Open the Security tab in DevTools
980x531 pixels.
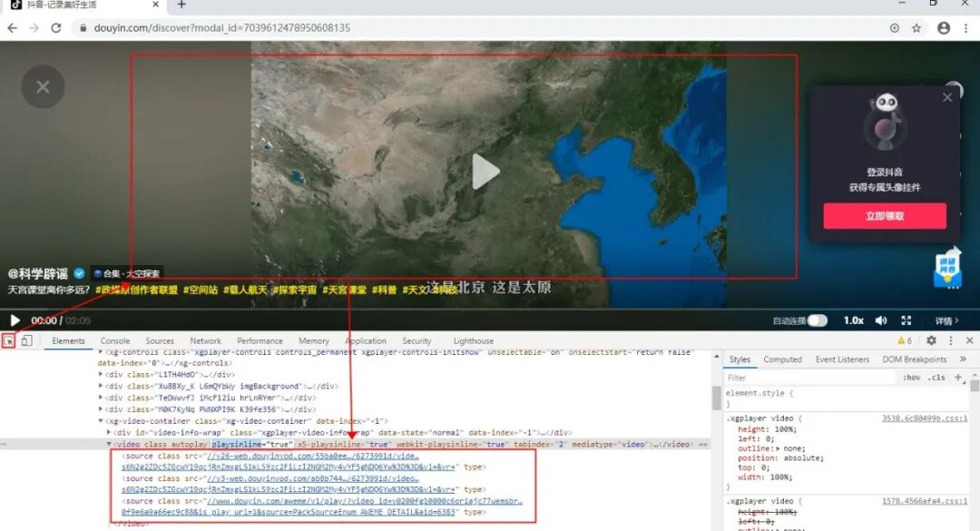coord(416,341)
